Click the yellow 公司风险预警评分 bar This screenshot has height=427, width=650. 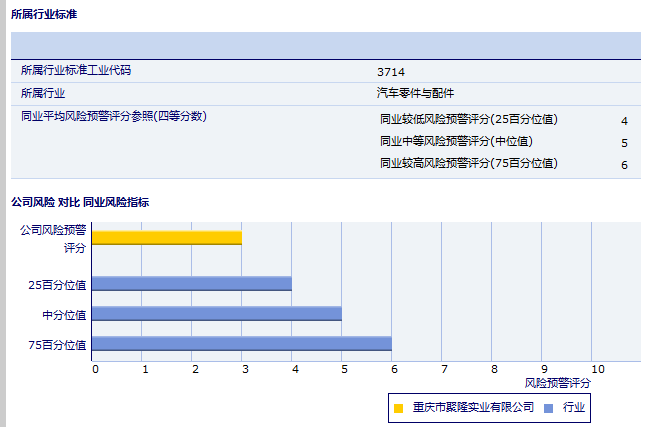click(x=167, y=237)
